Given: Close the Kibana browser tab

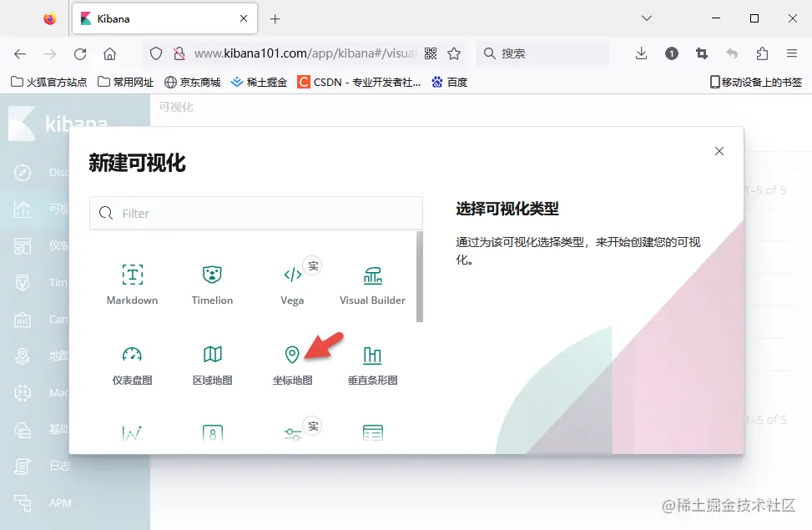Looking at the screenshot, I should point(244,18).
